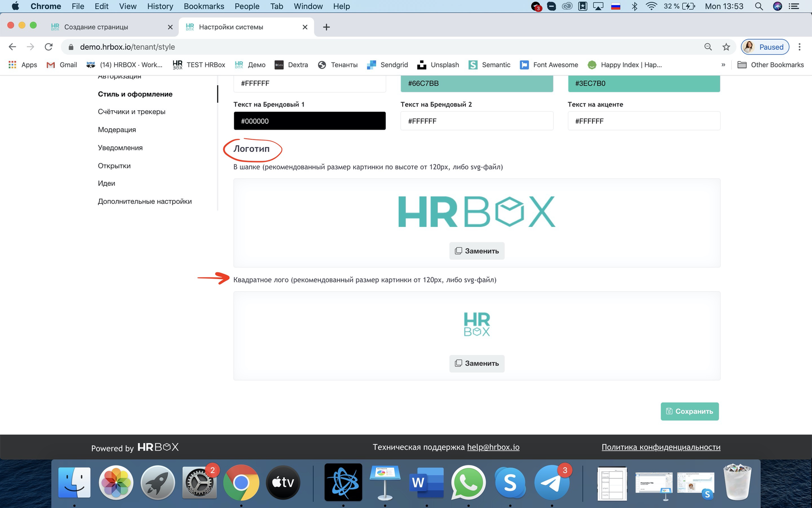Open the Dextra bookmark
The height and width of the screenshot is (508, 812).
[x=291, y=65]
